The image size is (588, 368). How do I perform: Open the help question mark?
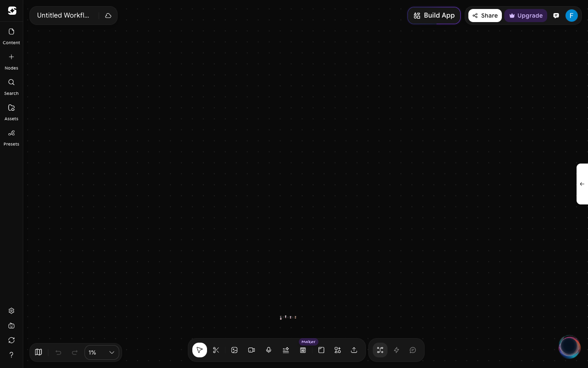11,355
